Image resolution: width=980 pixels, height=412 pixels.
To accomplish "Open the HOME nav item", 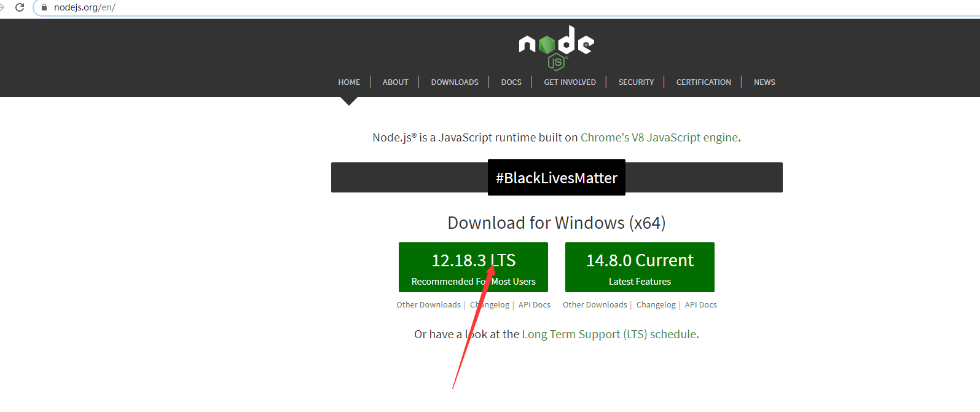I will [x=349, y=82].
